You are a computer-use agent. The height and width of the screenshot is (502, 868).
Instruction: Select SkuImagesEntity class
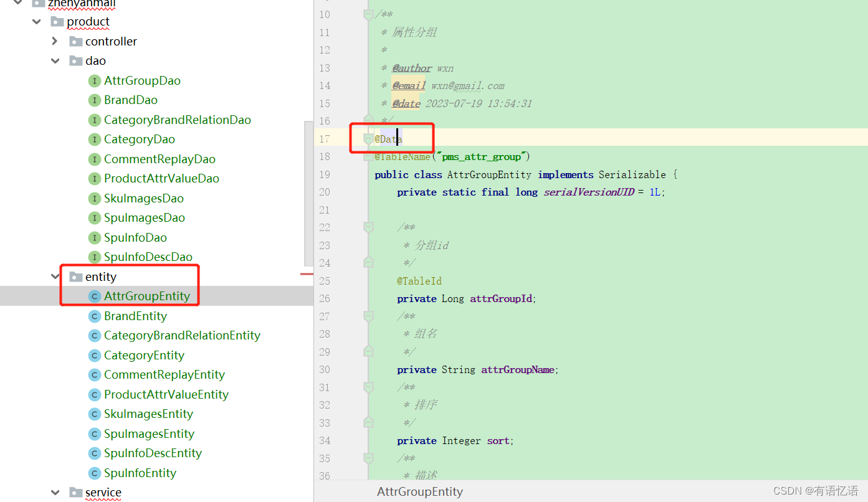coord(148,414)
